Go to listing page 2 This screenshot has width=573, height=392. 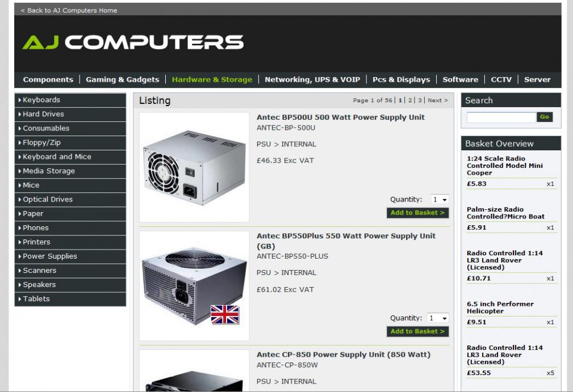click(x=410, y=100)
